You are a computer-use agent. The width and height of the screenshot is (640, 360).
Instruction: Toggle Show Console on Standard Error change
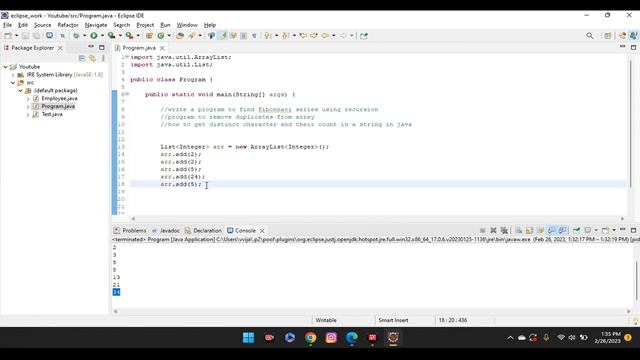coord(562,231)
